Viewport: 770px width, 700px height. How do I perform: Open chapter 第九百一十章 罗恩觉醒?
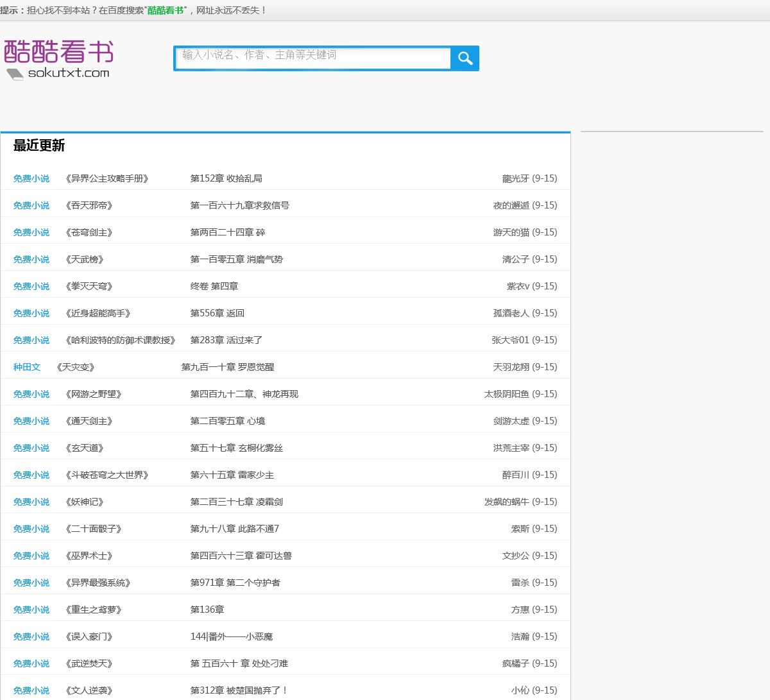(x=228, y=367)
